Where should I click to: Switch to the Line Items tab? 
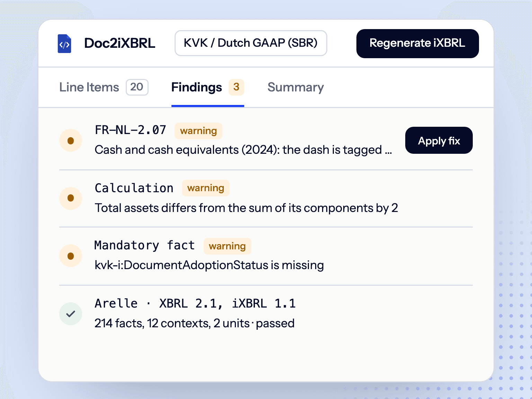click(104, 87)
